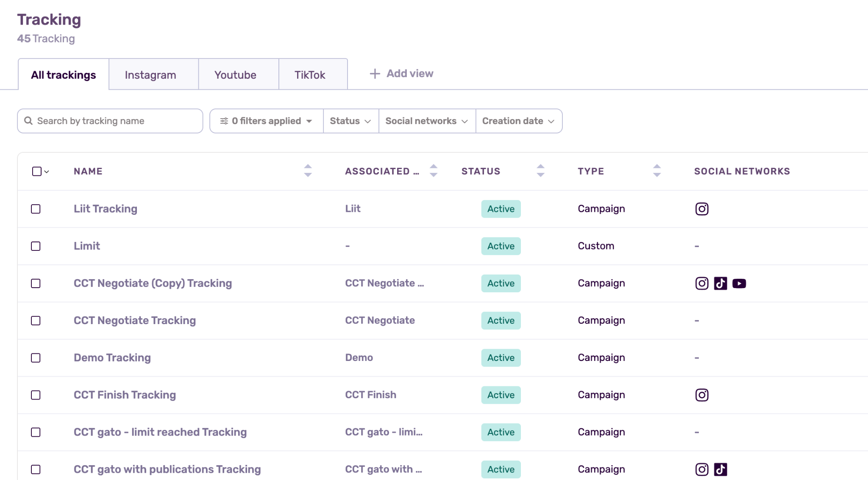Open the Creation date filter dropdown

tap(518, 121)
